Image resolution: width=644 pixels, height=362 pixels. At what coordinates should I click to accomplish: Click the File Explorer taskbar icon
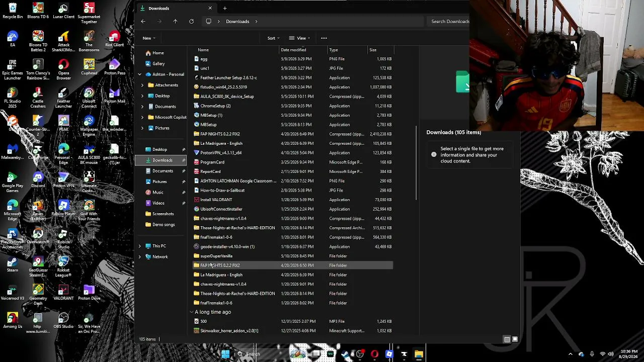point(419,354)
